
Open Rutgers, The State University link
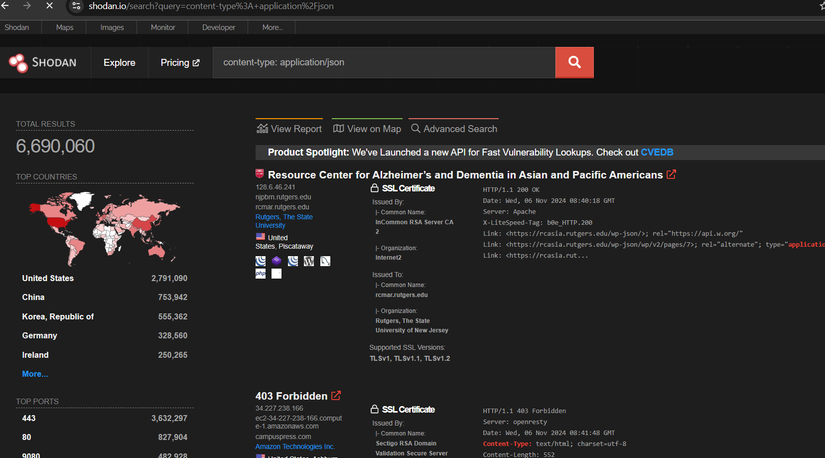click(284, 221)
